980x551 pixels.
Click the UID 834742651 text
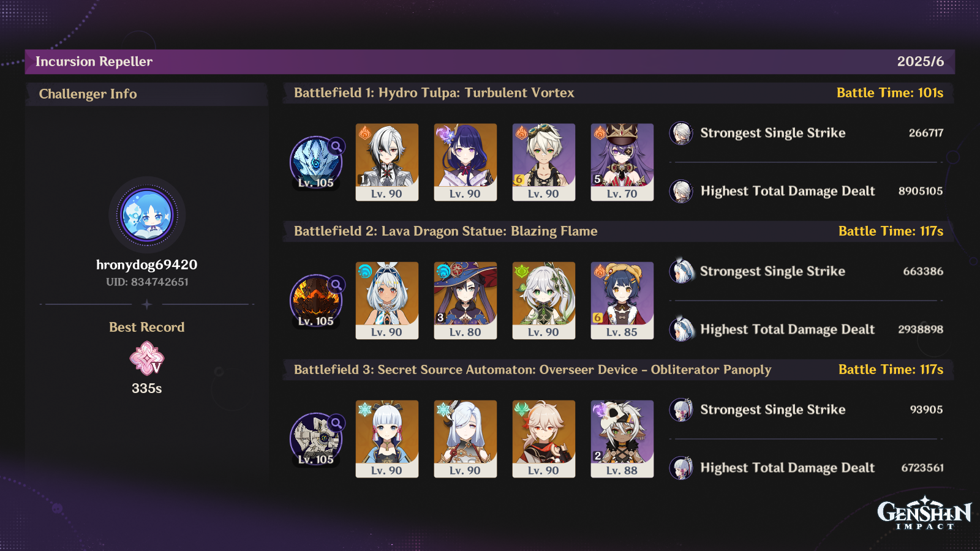point(147,282)
